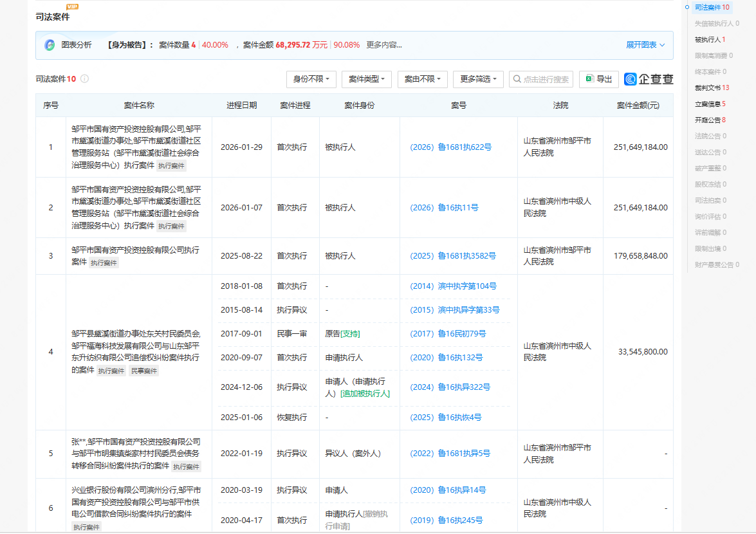Select 被执行人 1 in side navigation
The height and width of the screenshot is (534, 756).
710,39
